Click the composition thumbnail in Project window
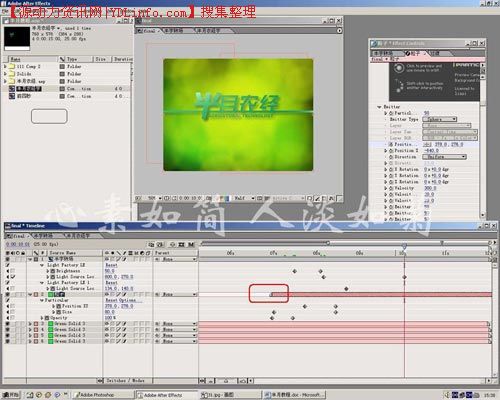Image resolution: width=500 pixels, height=400 pixels. [17, 38]
